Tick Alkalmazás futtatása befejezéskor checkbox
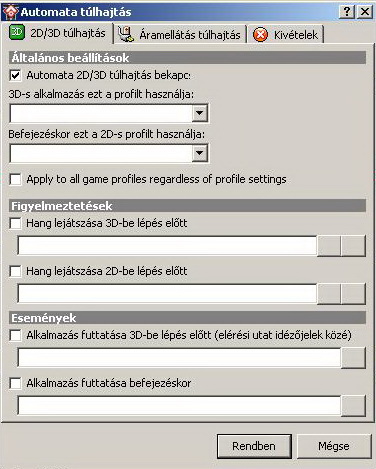Screen dimensions: 376x469 point(15,383)
